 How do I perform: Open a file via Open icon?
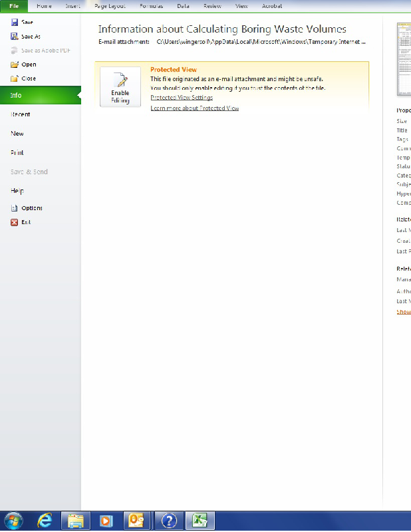coord(15,65)
